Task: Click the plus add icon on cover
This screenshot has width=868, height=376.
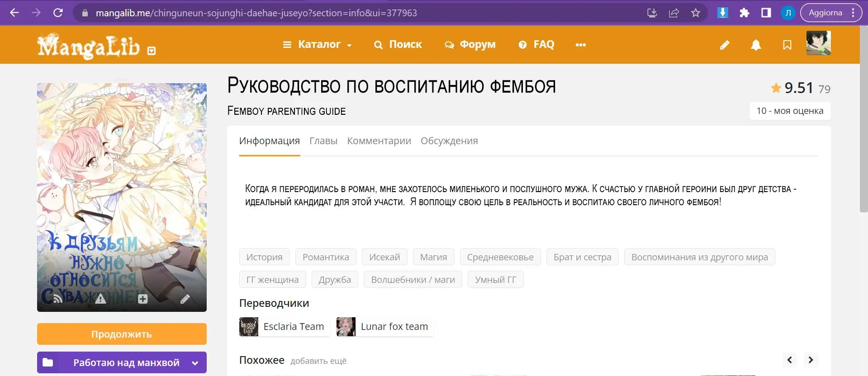Action: [x=143, y=299]
